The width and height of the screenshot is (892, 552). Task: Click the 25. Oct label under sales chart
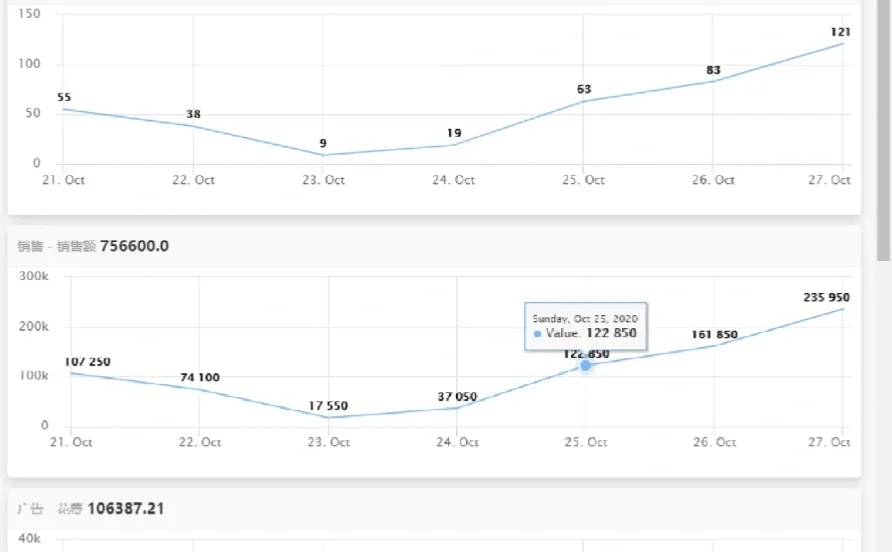pyautogui.click(x=586, y=442)
